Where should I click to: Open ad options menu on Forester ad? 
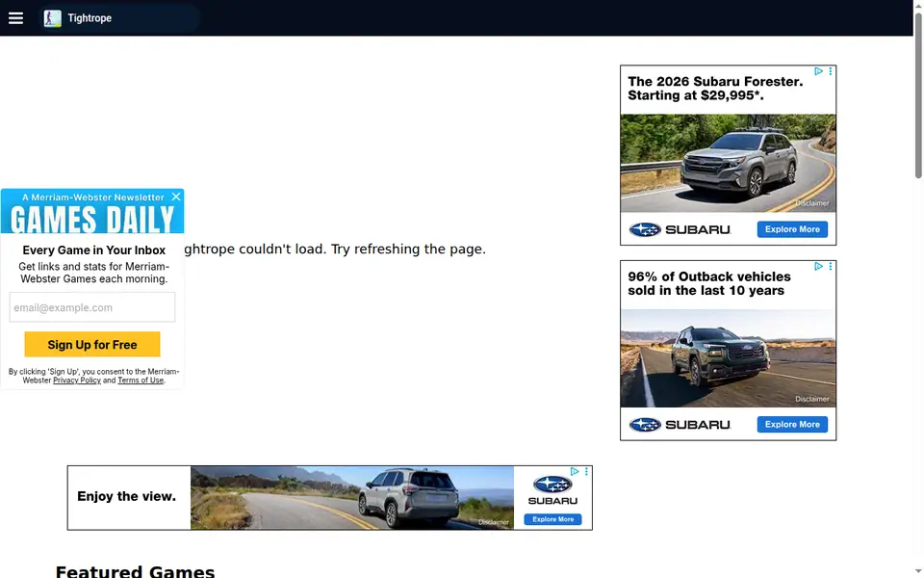click(831, 71)
